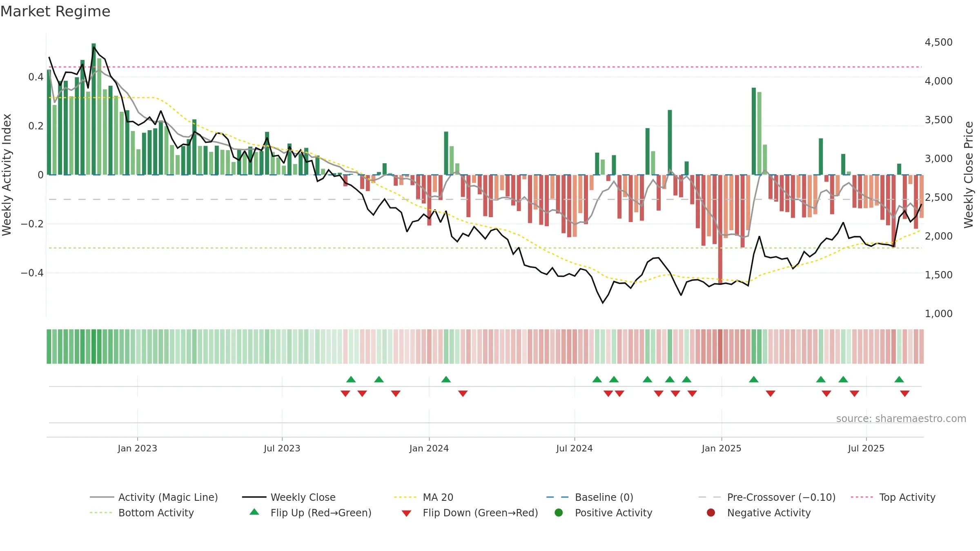Click the flip-up marker just after Jan 2025
Screen dimensions: 980x551
[x=754, y=380]
